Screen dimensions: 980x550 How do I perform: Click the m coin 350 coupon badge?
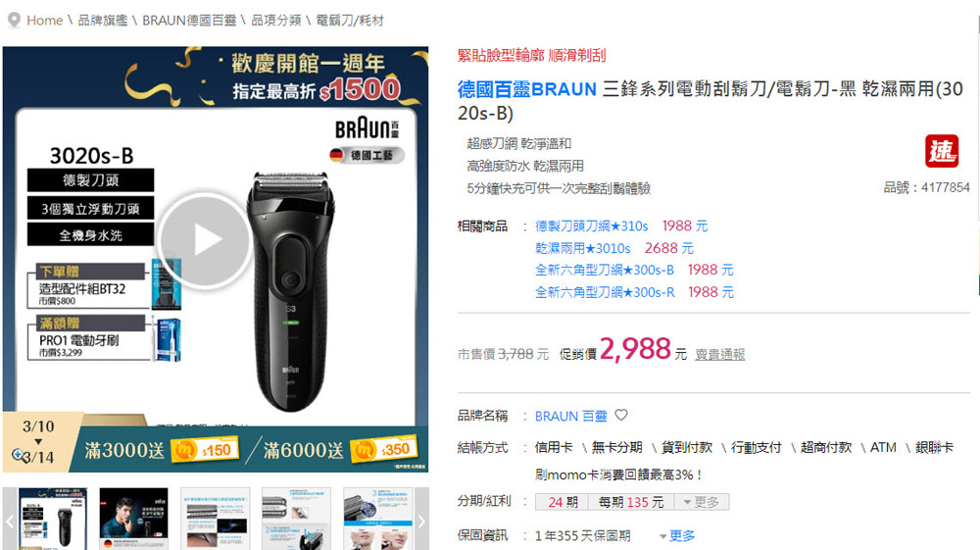tap(383, 449)
